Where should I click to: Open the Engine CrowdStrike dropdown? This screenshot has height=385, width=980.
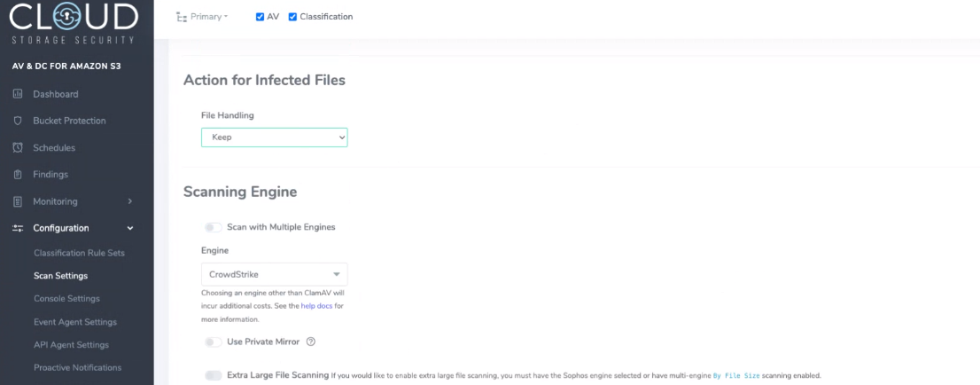(274, 274)
